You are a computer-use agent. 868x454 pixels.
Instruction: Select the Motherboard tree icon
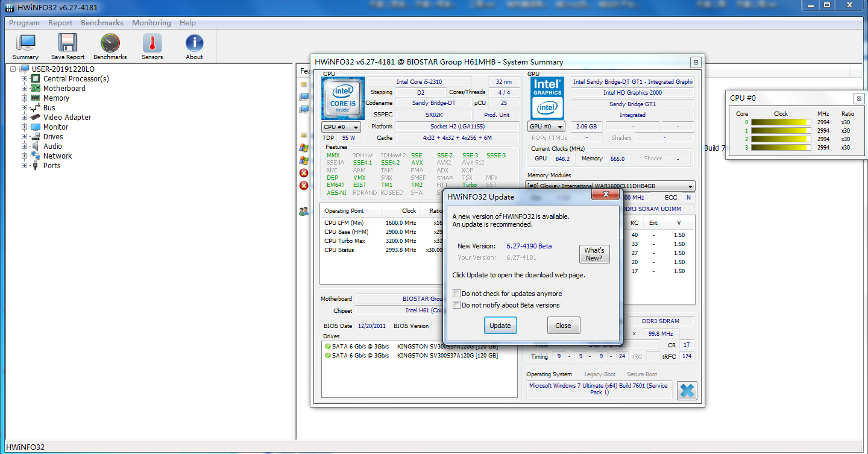(x=36, y=88)
